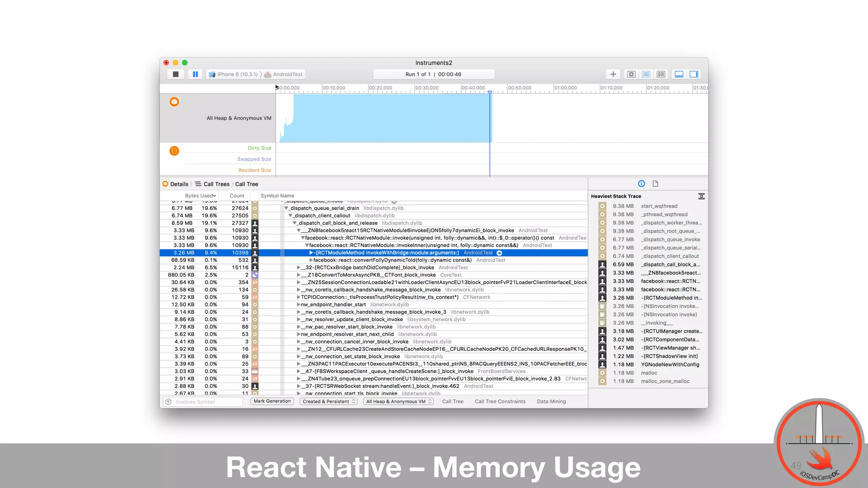Collapse RCTNativeModule::invokeInner row

307,245
